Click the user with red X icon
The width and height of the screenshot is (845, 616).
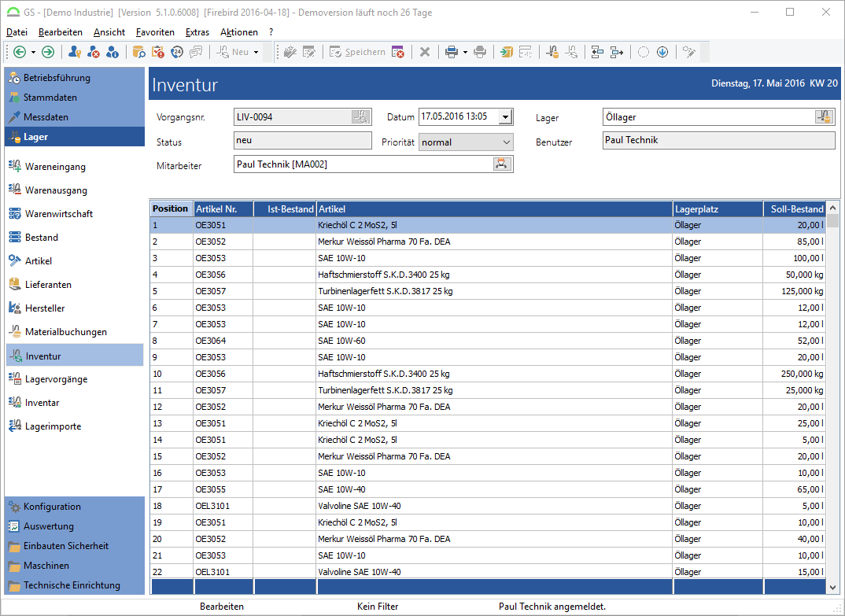coord(93,52)
